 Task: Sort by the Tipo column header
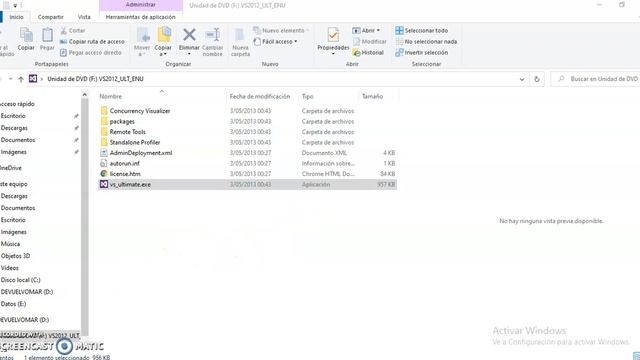click(307, 96)
